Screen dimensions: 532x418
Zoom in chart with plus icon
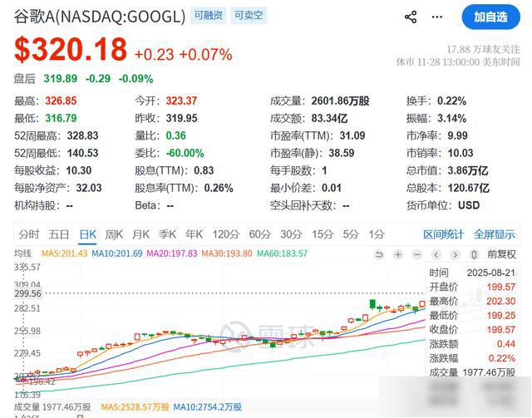pos(398,254)
